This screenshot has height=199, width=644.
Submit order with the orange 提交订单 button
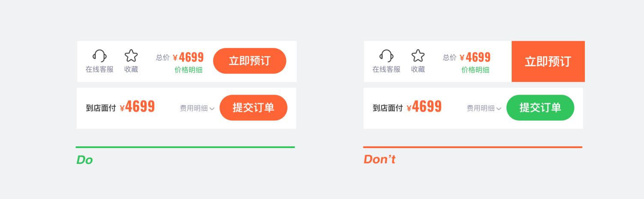click(253, 108)
